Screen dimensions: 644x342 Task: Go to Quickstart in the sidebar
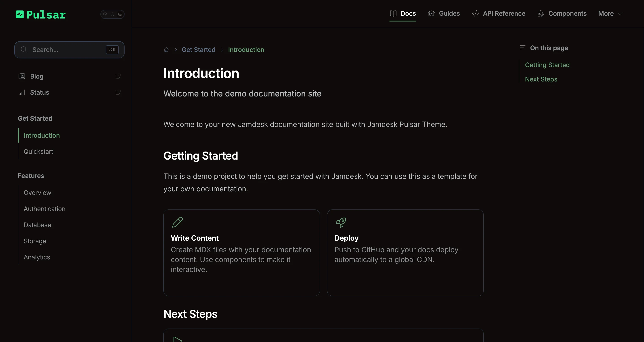tap(38, 152)
